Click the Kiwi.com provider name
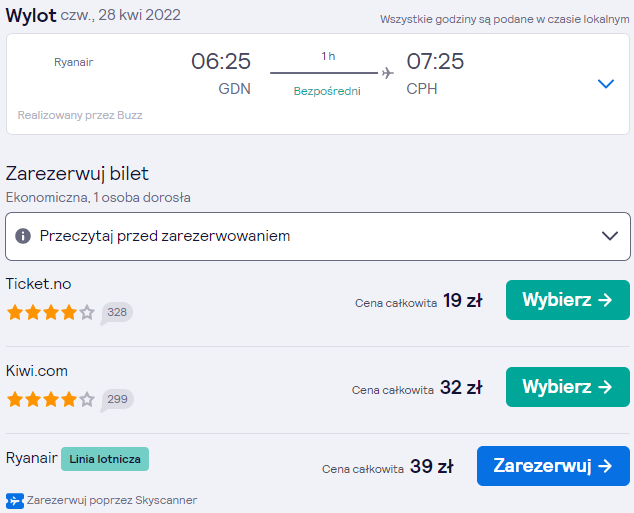 pyautogui.click(x=37, y=371)
